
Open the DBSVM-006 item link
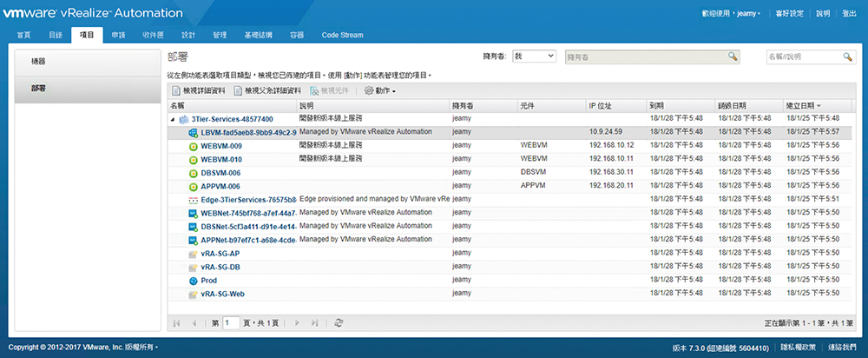(x=220, y=173)
